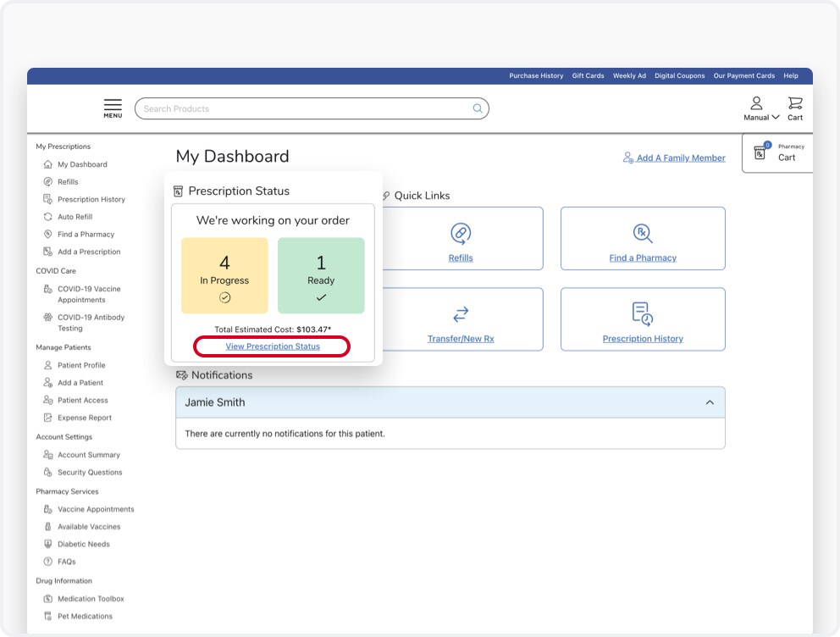Open the hamburger MENU icon

(x=113, y=108)
